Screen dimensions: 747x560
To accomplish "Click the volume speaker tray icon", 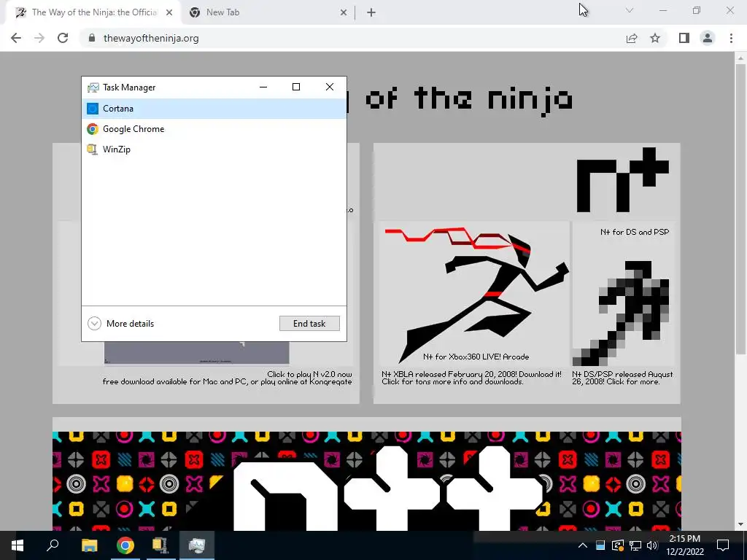I will pyautogui.click(x=652, y=545).
